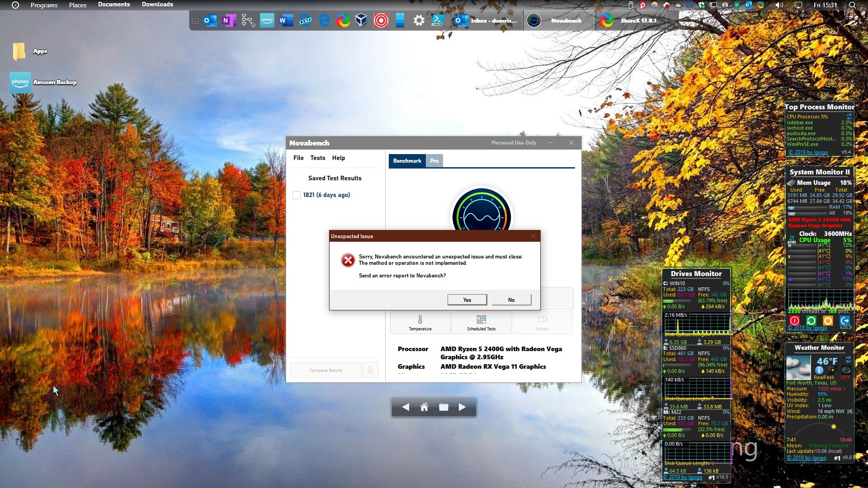The image size is (868, 488).
Task: Open the Temperature section in Novabench
Action: 420,323
